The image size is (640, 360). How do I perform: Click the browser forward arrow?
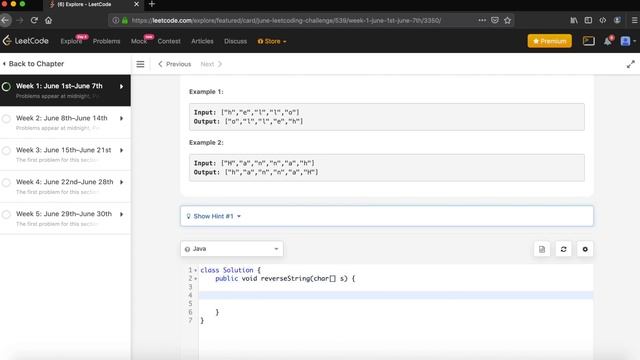pyautogui.click(x=20, y=20)
